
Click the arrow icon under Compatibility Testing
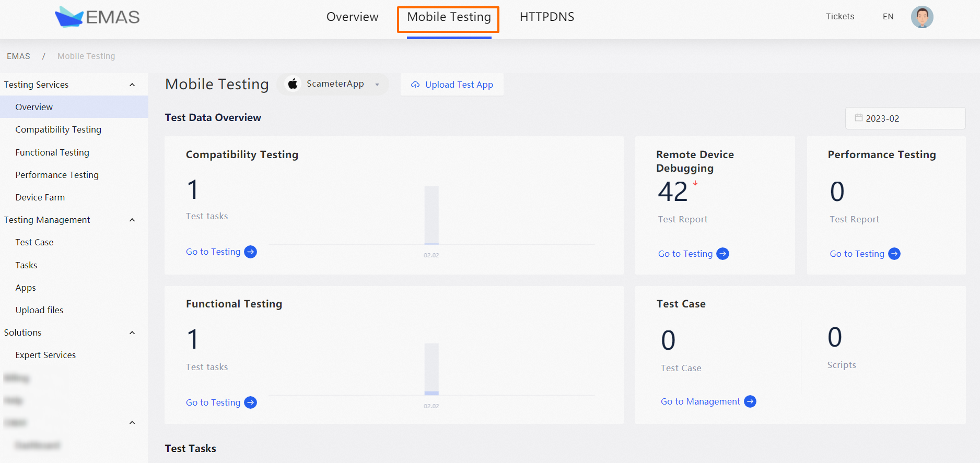click(x=251, y=252)
